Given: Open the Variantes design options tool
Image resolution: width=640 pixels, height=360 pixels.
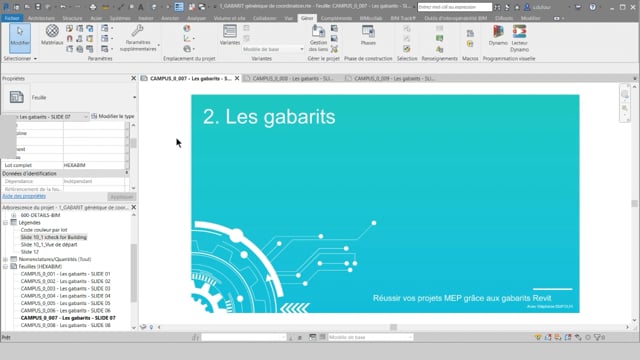Looking at the screenshot, I should 230,35.
